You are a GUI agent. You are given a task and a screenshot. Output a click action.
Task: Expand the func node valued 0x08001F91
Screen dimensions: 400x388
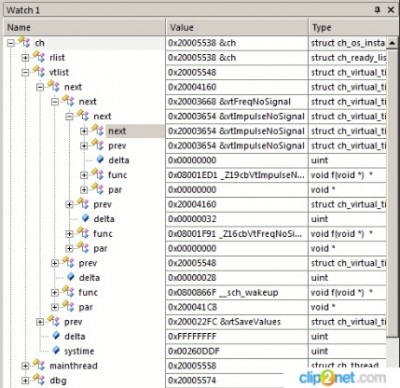tap(69, 234)
